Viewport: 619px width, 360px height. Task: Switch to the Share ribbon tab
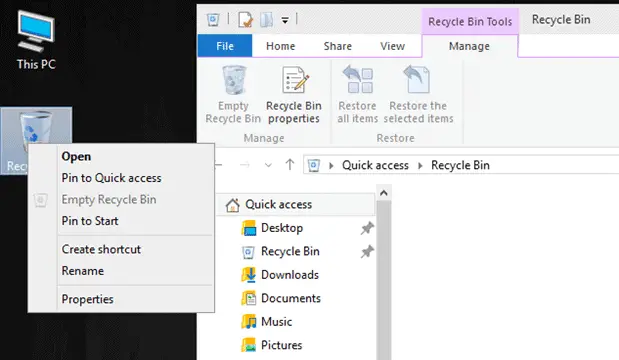338,46
